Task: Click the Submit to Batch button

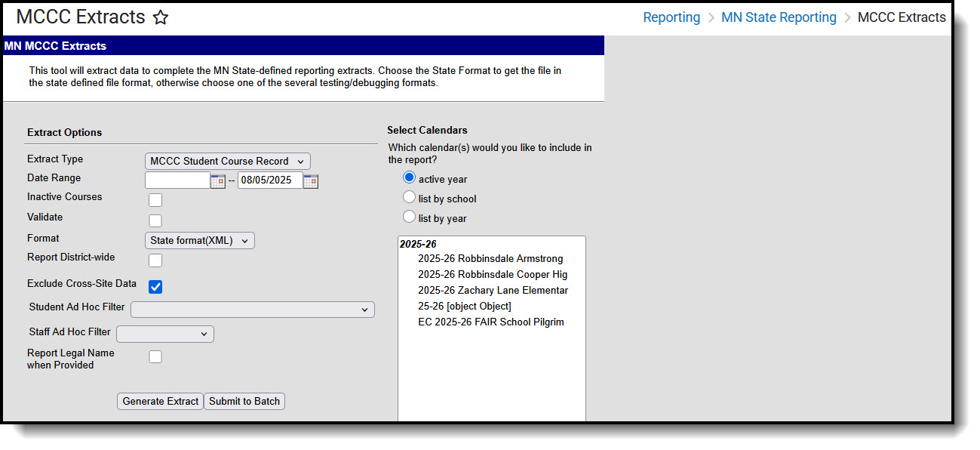Action: (244, 401)
